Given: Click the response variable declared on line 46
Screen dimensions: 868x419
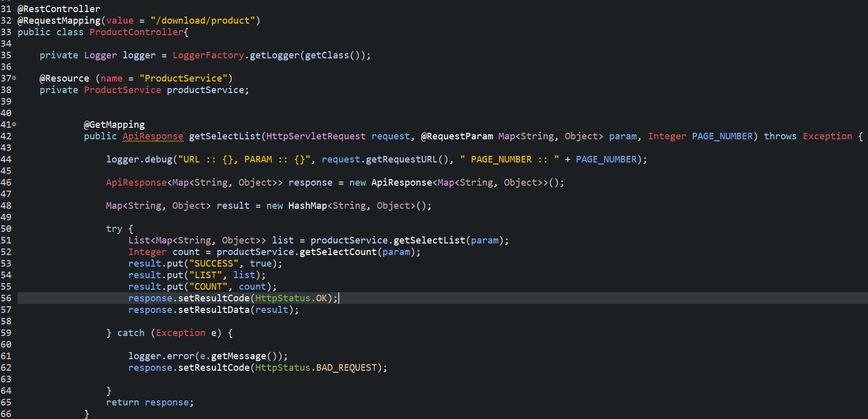Looking at the screenshot, I should (x=310, y=183).
